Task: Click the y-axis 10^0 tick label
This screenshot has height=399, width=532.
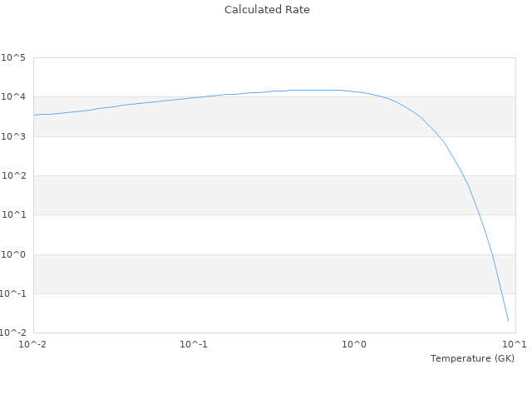Action: [x=13, y=254]
